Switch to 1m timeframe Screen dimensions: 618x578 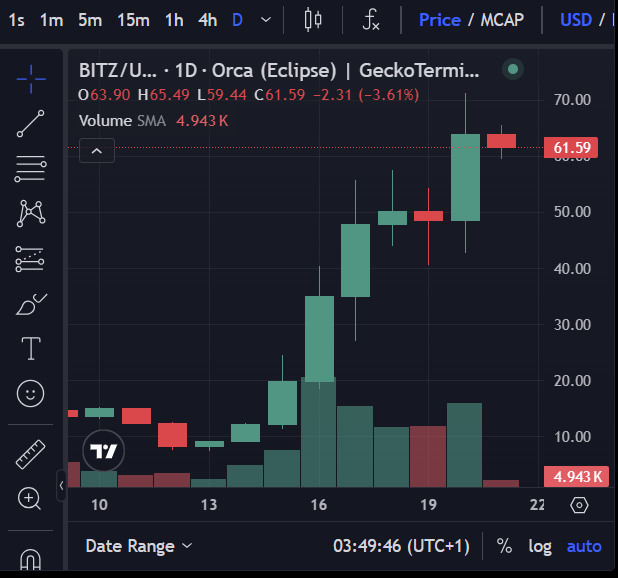click(x=52, y=20)
